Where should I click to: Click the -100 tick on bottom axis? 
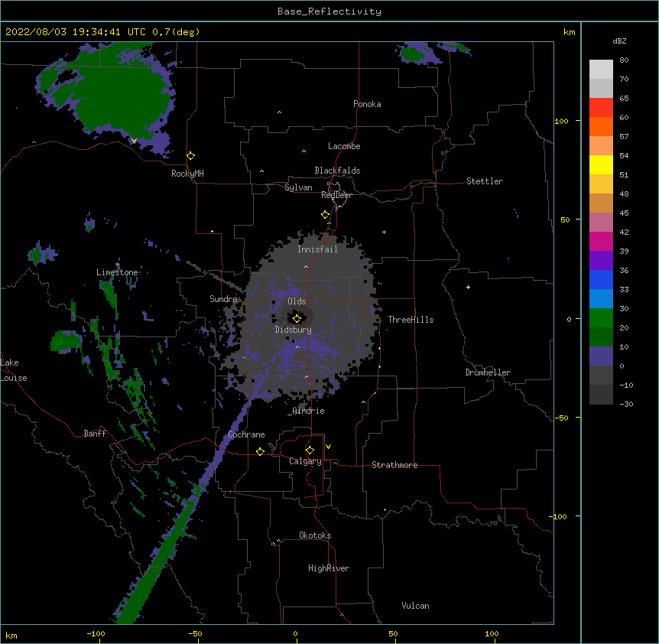click(96, 634)
